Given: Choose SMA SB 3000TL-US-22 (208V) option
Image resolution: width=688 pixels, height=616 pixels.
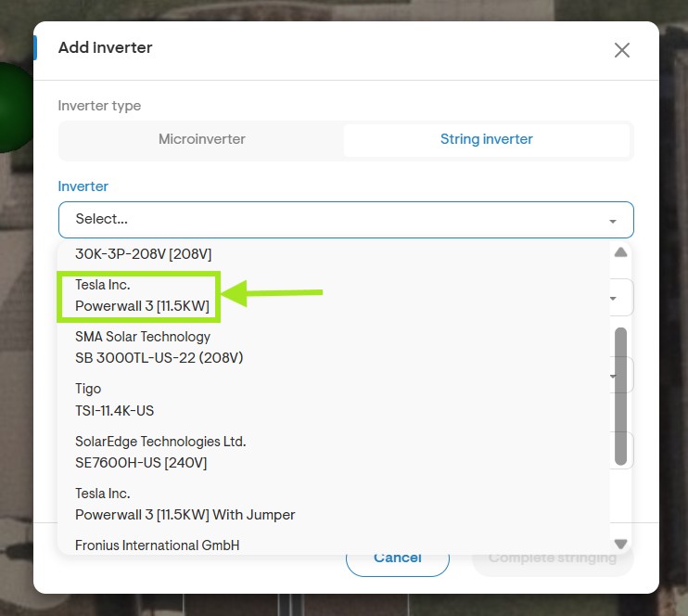Looking at the screenshot, I should click(x=334, y=347).
